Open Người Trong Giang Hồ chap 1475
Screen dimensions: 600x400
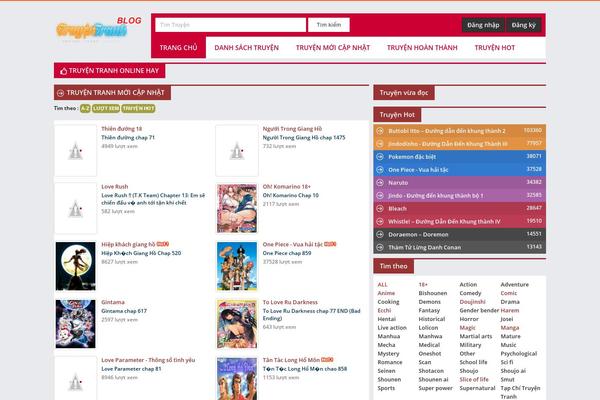pyautogui.click(x=304, y=137)
